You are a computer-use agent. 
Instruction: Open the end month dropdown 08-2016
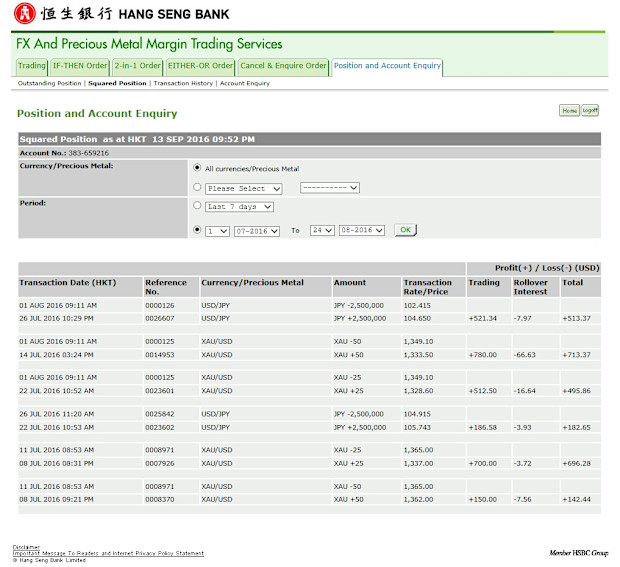pyautogui.click(x=362, y=230)
